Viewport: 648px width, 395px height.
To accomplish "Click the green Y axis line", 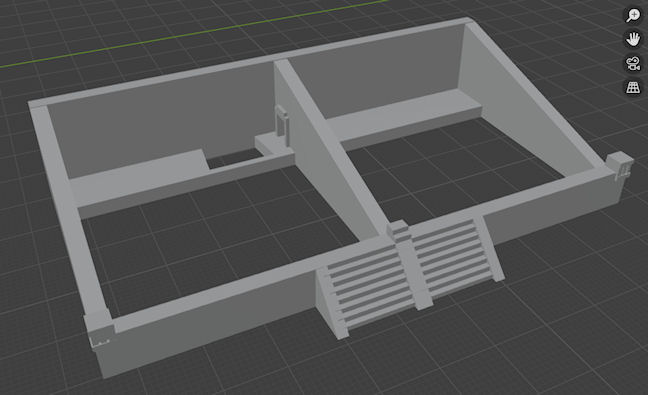I will click(x=194, y=34).
